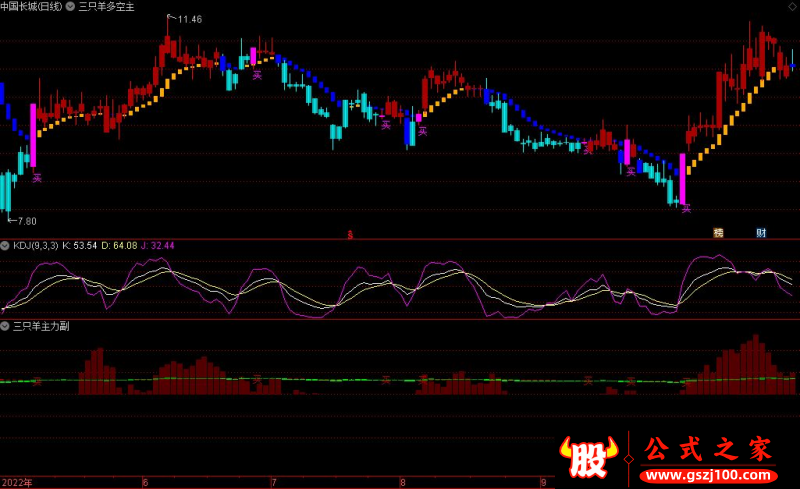Click the 11.46 high price label
Image resolution: width=800 pixels, height=489 pixels.
pyautogui.click(x=190, y=19)
